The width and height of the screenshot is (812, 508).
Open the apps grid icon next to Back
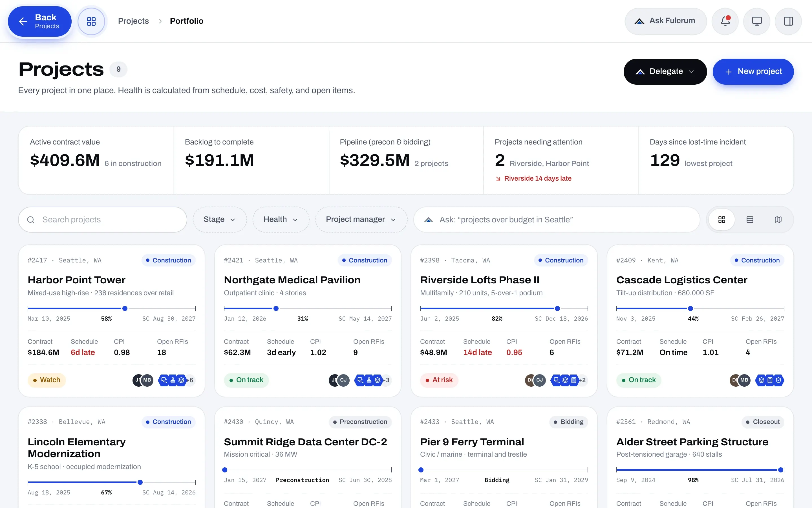pos(91,21)
